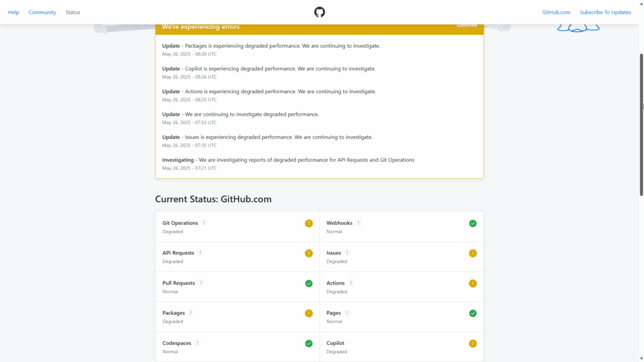The height and width of the screenshot is (362, 644).
Task: Click the Codespaces component name
Action: (x=177, y=343)
